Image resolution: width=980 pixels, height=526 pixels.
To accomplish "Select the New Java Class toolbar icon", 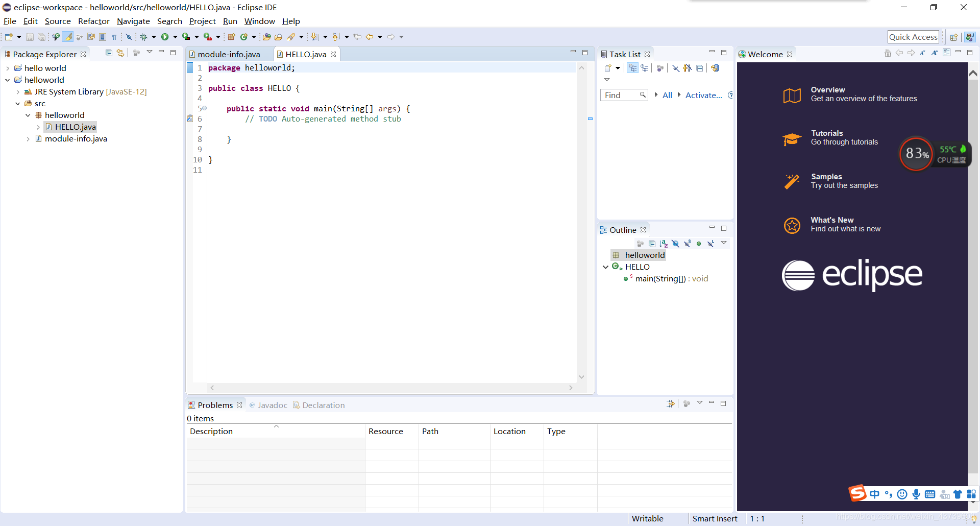I will point(243,37).
